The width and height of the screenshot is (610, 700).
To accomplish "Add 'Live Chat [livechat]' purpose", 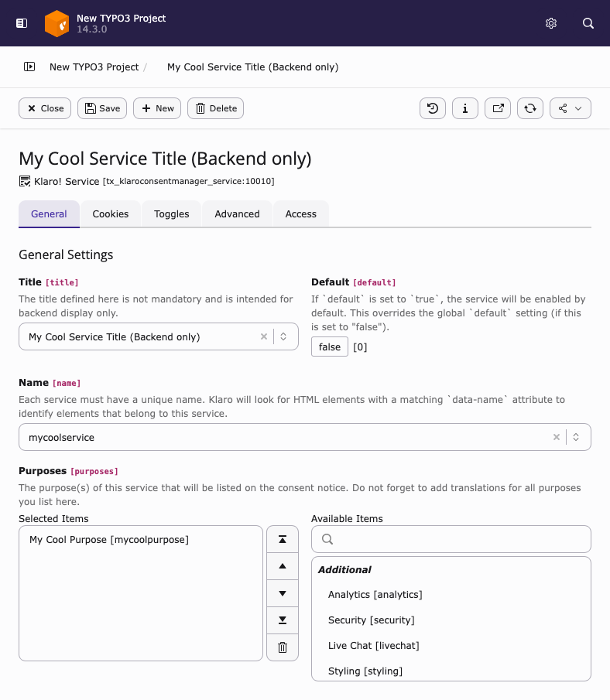I will (x=374, y=646).
